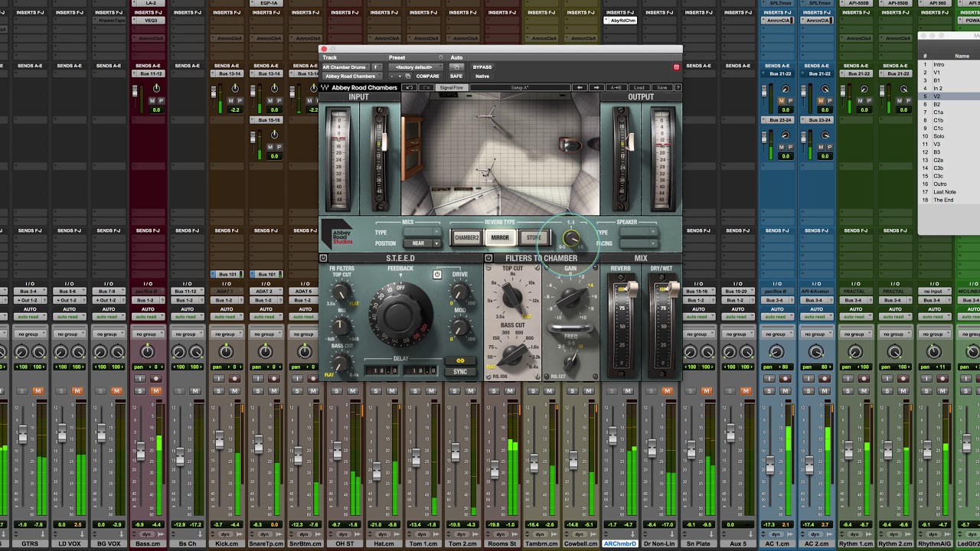Open the factory default preset dropdown
This screenshot has width=980, height=551.
pos(415,67)
